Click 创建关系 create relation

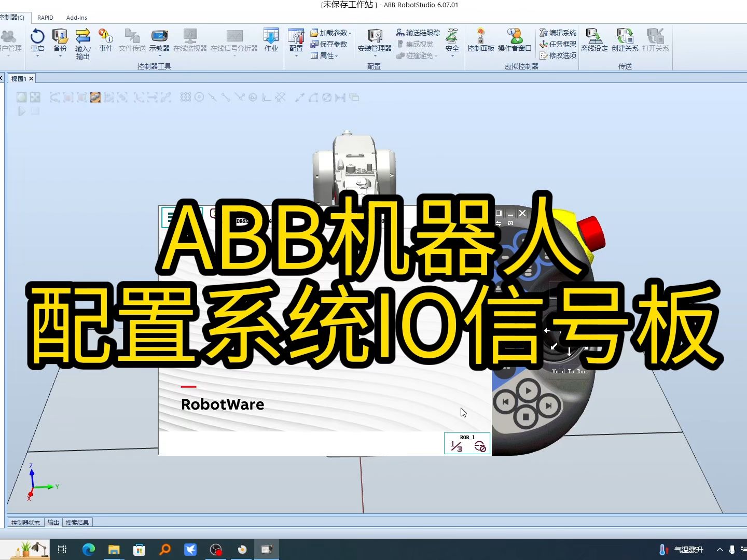pos(625,41)
